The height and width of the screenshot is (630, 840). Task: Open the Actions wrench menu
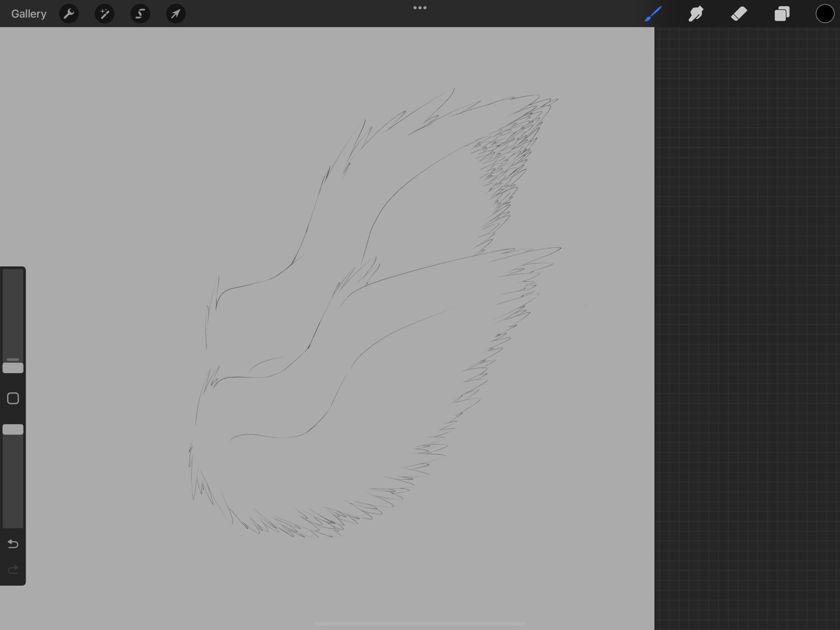pos(69,14)
